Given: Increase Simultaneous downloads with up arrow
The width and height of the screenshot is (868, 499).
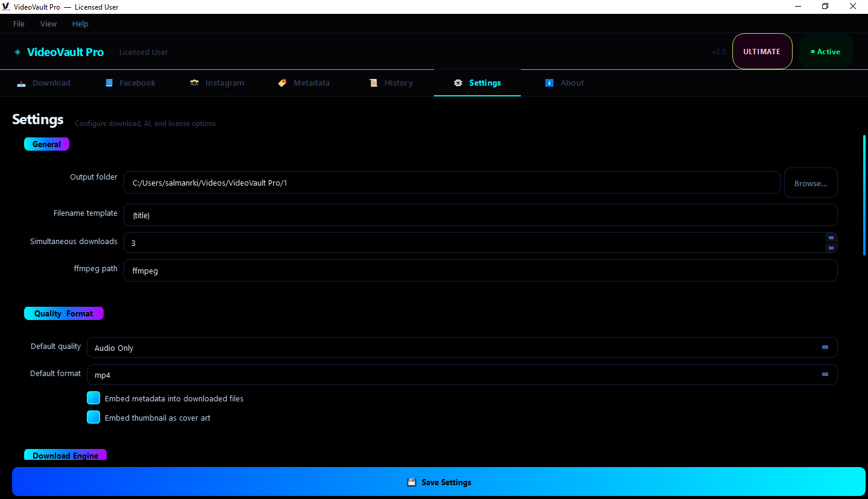Looking at the screenshot, I should click(831, 237).
